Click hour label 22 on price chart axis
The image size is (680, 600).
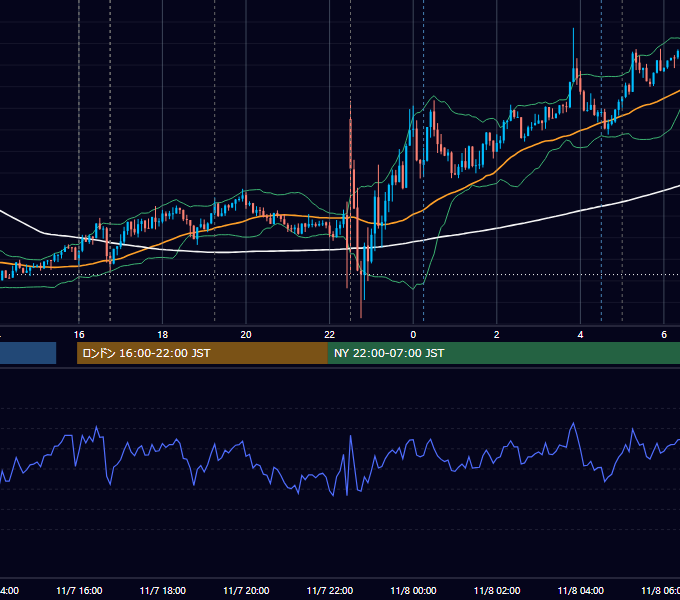coord(330,335)
